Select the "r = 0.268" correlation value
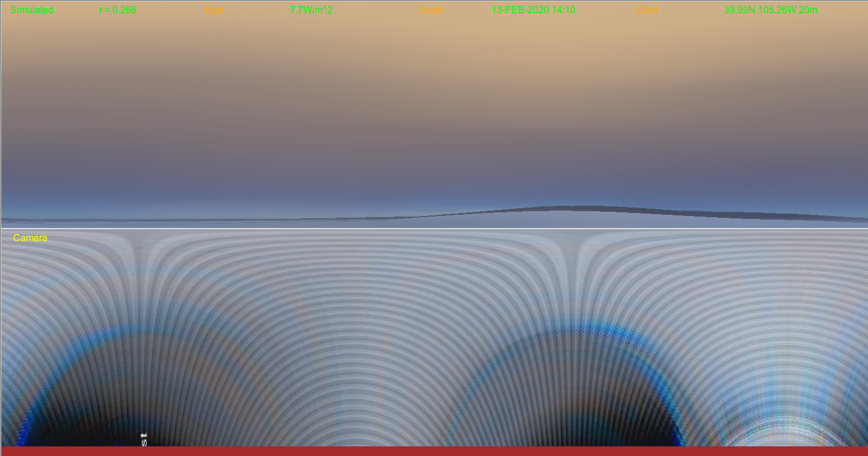Screen dimensions: 868x456 click(117, 10)
